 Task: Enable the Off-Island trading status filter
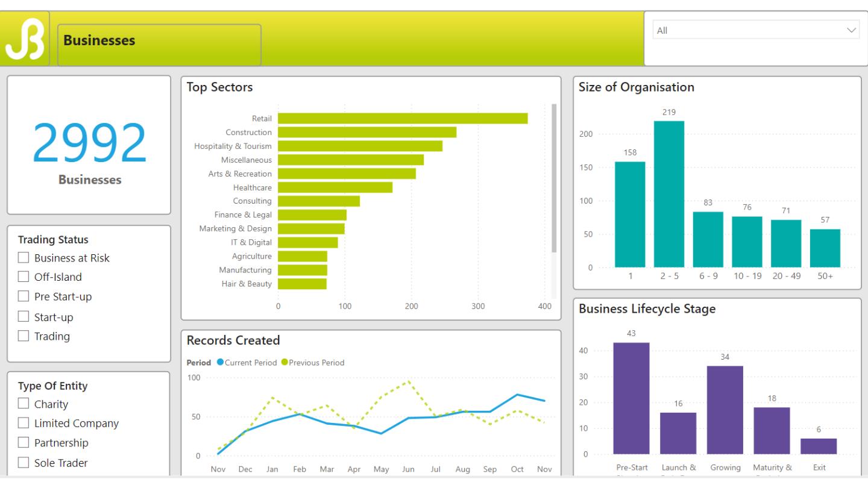pyautogui.click(x=24, y=277)
